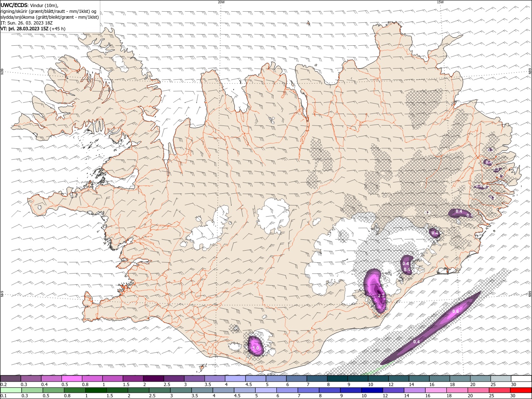532x399 pixels.
Task: Pick top-row swatch between 14 and 16
Action: click(419, 378)
